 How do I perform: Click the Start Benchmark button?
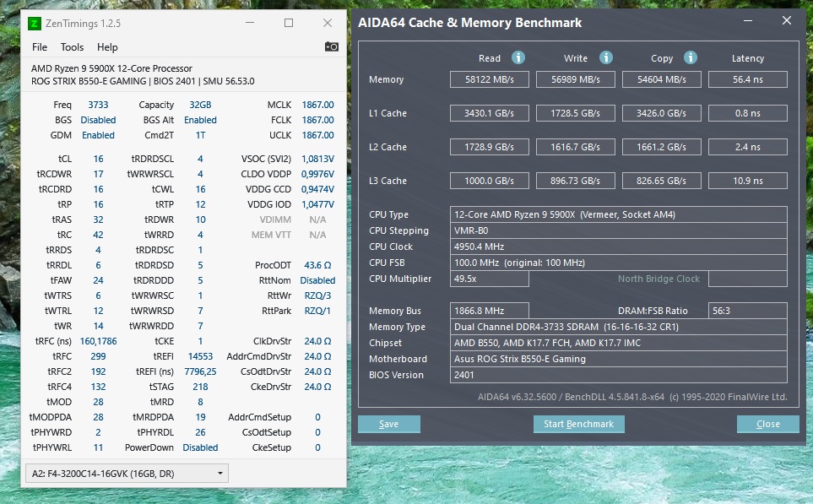(578, 424)
